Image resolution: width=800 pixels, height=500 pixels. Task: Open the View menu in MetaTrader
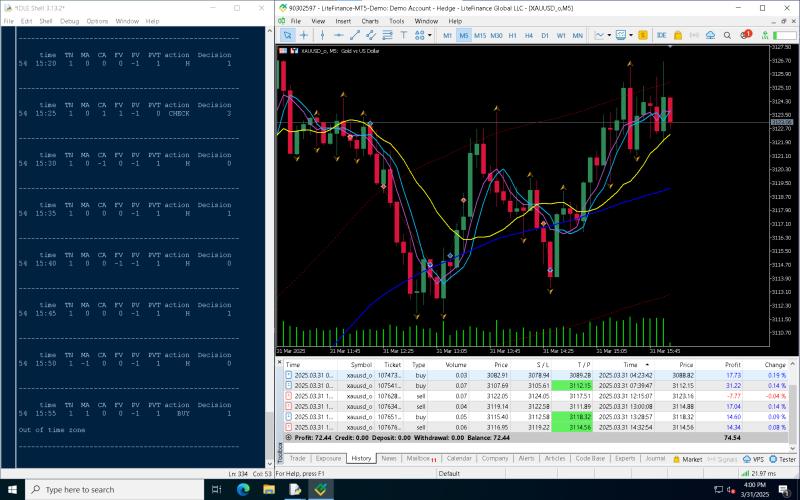(x=318, y=21)
